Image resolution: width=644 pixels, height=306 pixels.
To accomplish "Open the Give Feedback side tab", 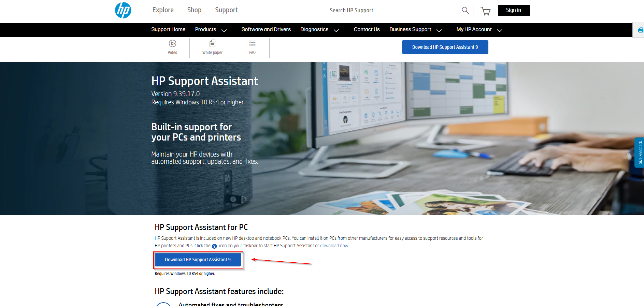I will click(640, 152).
